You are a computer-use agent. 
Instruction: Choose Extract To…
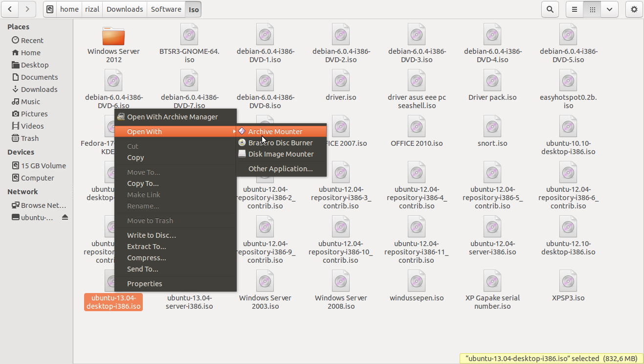click(176, 247)
